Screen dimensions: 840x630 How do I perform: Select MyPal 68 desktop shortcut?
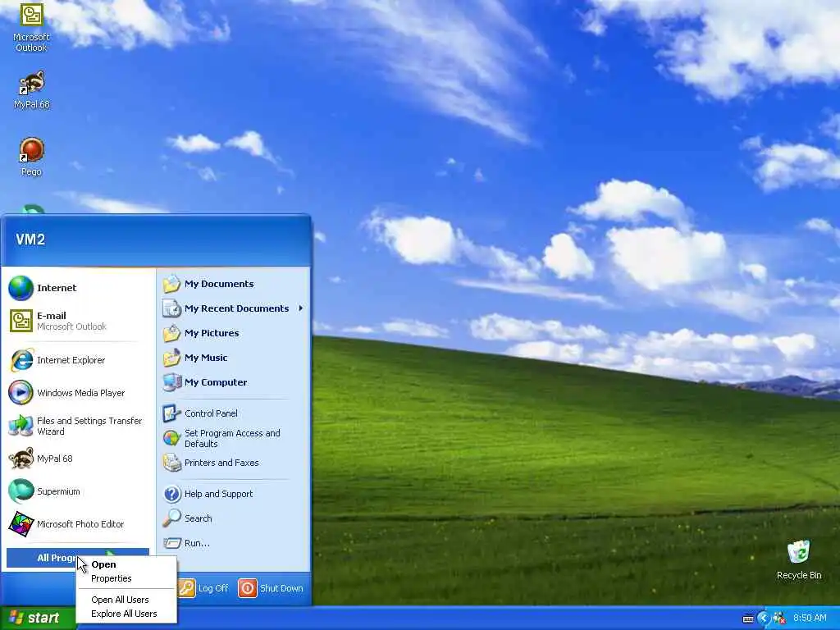32,89
